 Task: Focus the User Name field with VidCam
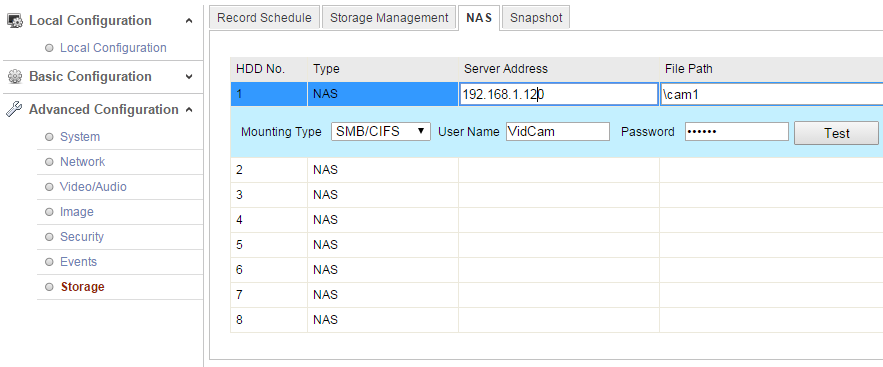click(558, 132)
